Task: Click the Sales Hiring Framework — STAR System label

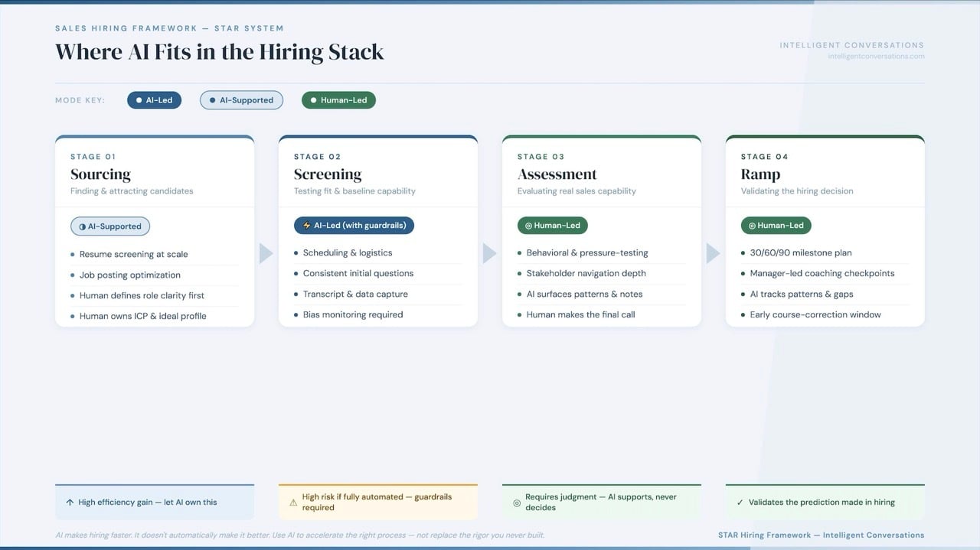Action: click(x=169, y=28)
